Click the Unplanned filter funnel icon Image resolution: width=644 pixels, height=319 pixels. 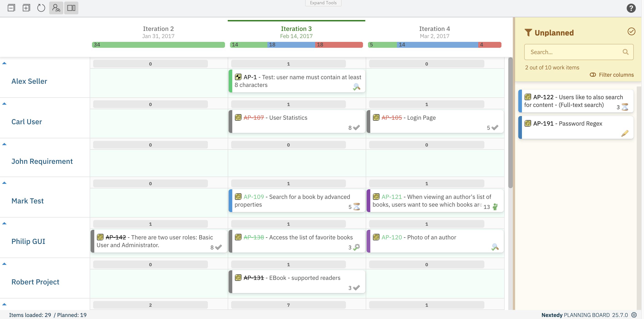click(x=528, y=33)
